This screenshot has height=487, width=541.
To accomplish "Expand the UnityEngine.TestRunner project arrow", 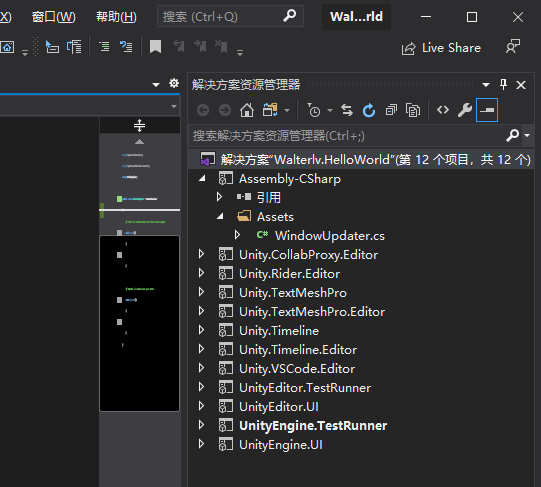I will (201, 425).
